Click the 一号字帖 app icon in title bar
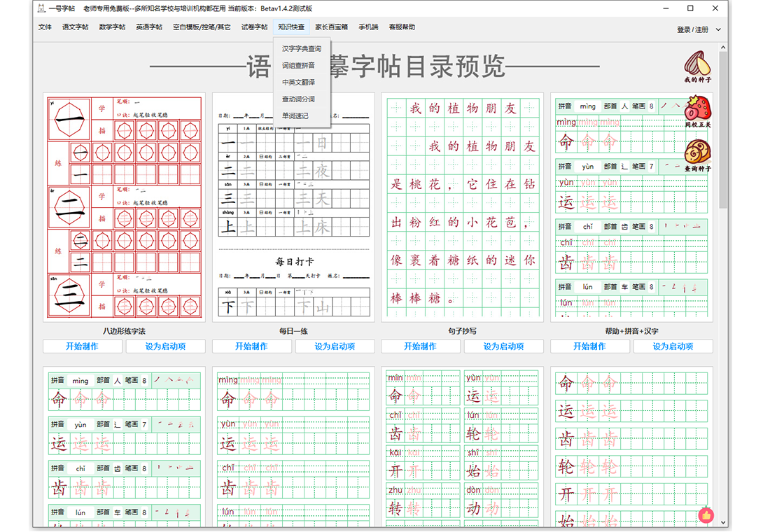 pyautogui.click(x=41, y=9)
